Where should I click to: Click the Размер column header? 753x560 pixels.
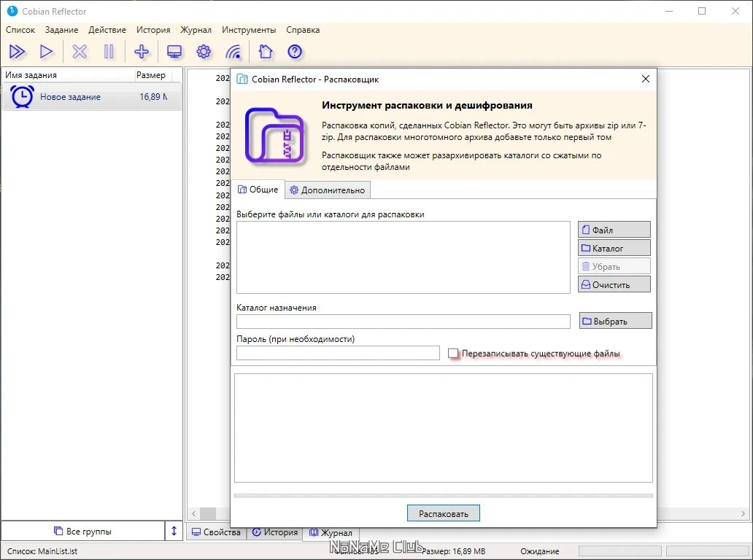click(152, 75)
